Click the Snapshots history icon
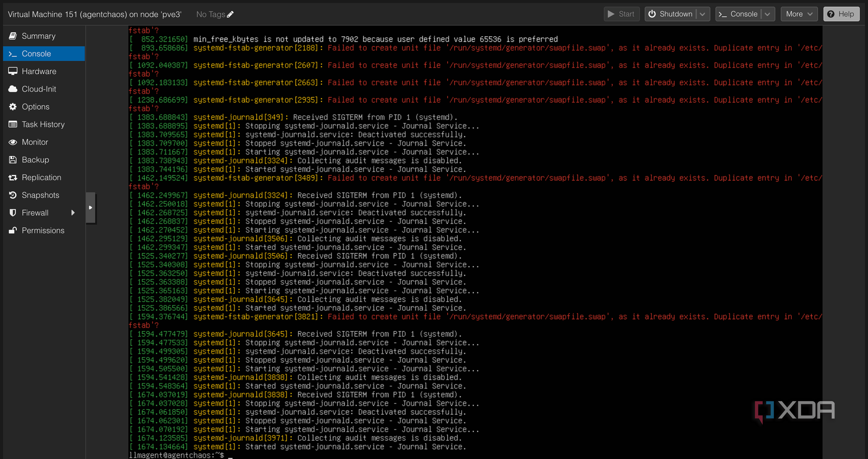 click(x=13, y=195)
